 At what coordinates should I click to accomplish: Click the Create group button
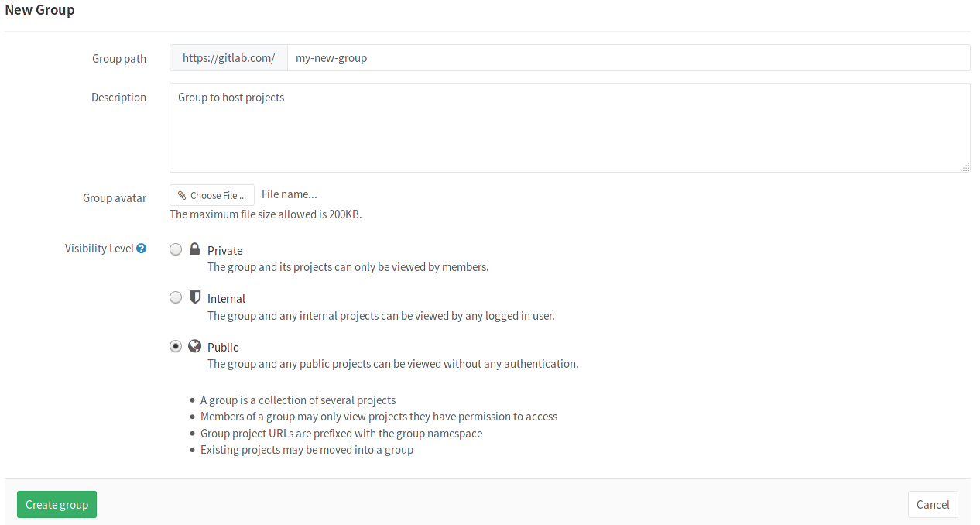[x=57, y=504]
